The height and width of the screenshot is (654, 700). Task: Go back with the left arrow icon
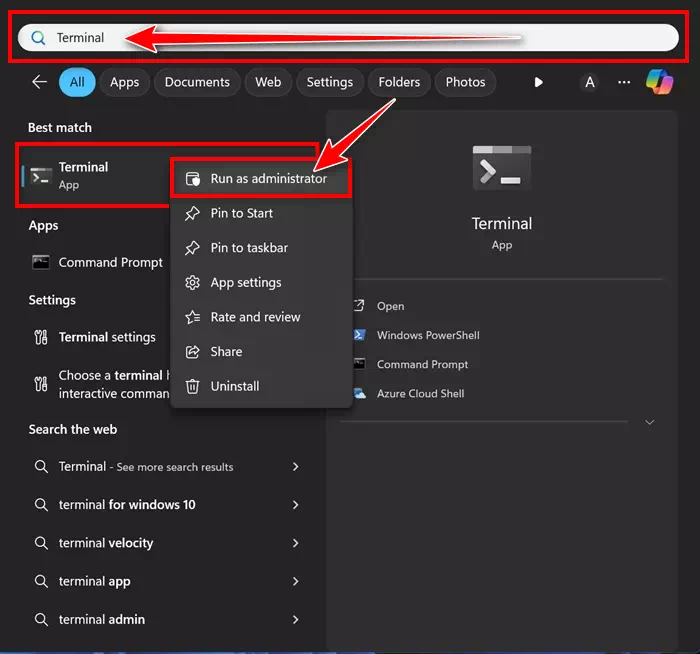39,82
